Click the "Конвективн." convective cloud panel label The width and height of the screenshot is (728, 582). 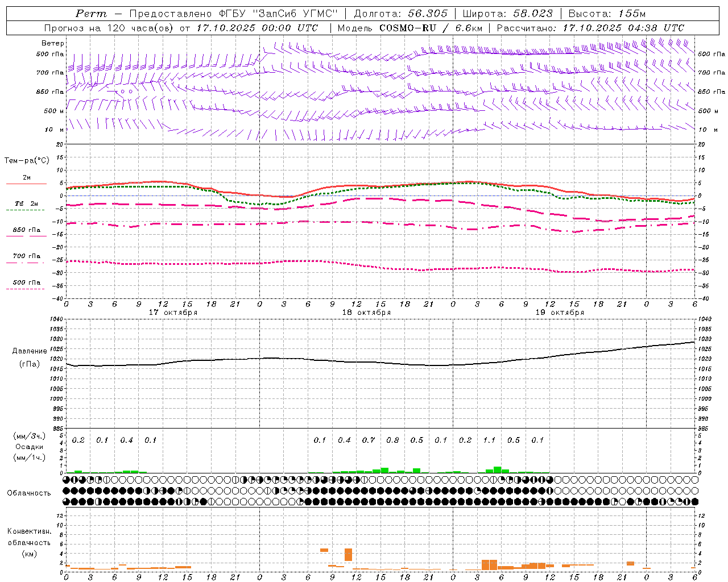(x=30, y=531)
